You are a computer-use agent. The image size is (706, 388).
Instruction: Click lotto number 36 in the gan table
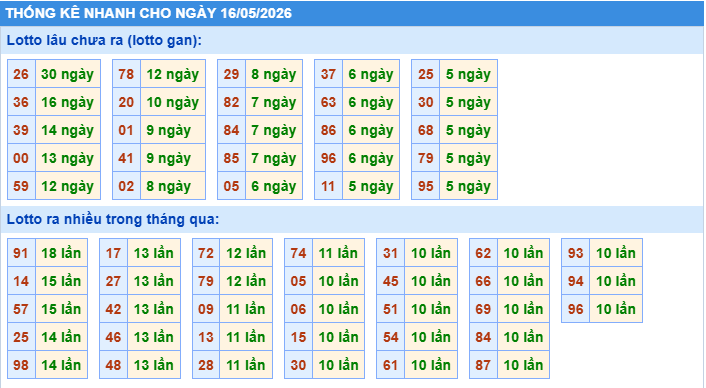[21, 102]
